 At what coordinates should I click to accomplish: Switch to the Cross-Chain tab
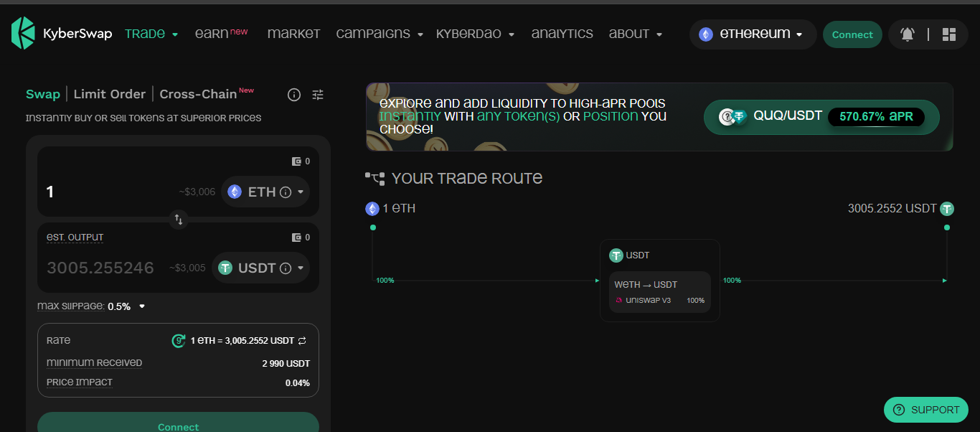[x=198, y=94]
